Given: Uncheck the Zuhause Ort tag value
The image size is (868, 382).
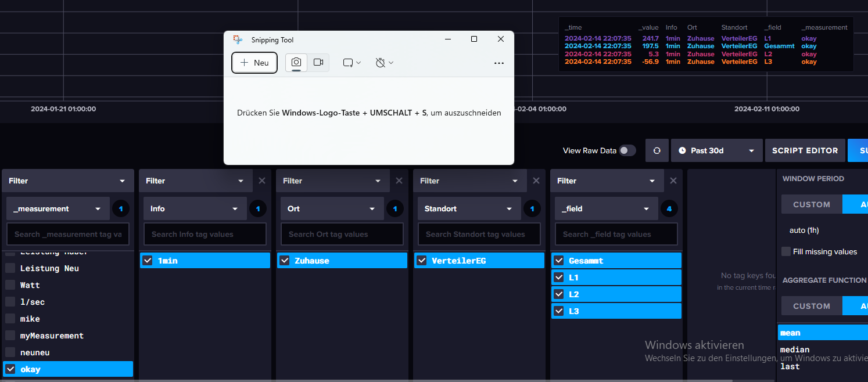Looking at the screenshot, I should pos(285,261).
